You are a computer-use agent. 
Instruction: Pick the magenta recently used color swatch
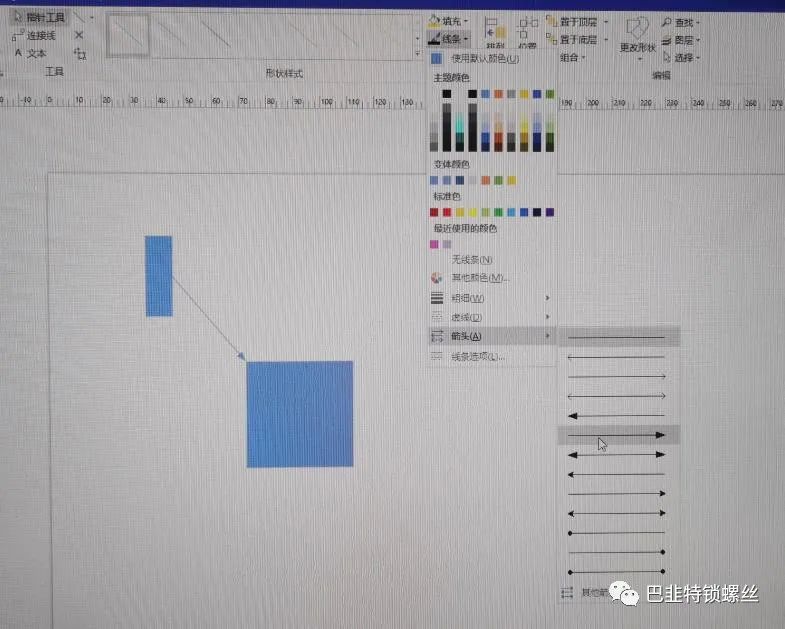point(434,244)
